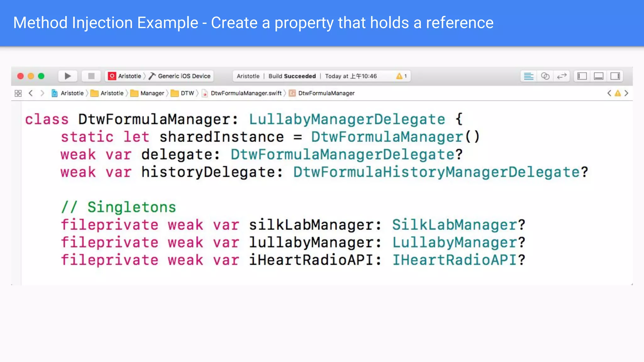Image resolution: width=644 pixels, height=362 pixels.
Task: Toggle the utilities inspector panel
Action: (x=615, y=76)
